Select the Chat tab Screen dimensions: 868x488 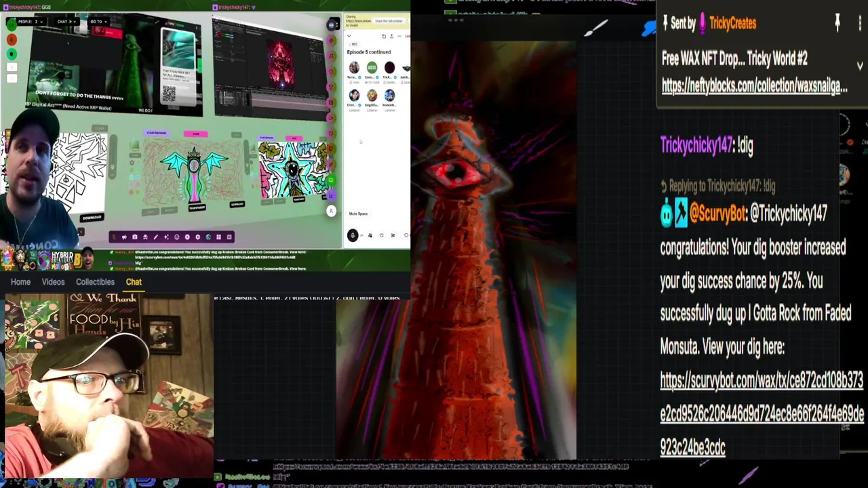[x=134, y=282]
